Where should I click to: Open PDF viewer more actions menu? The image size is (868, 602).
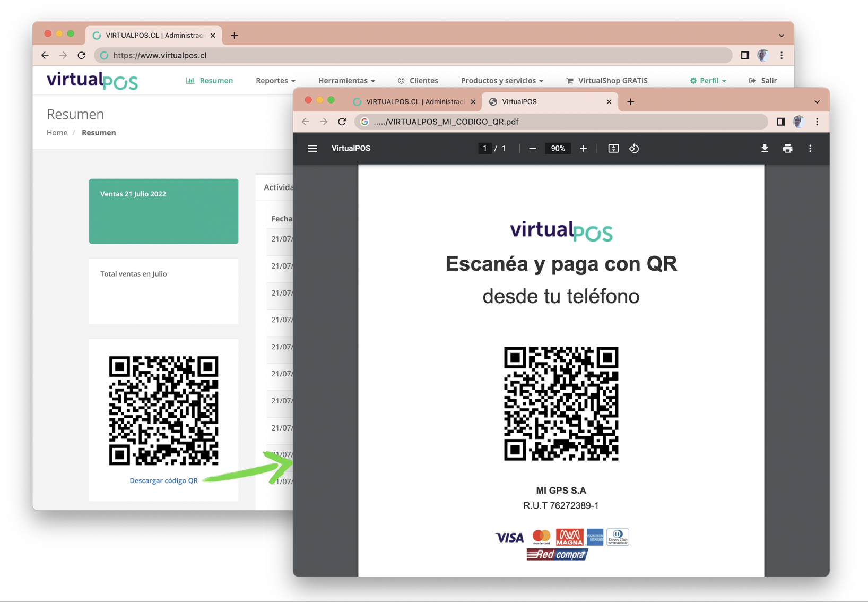(810, 149)
